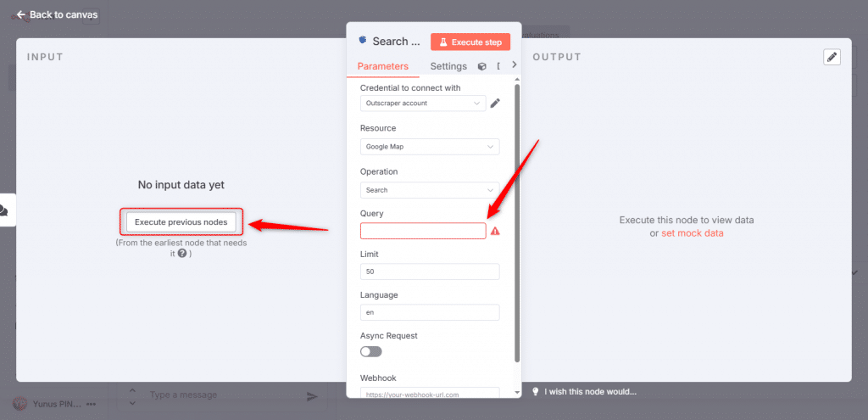Image resolution: width=868 pixels, height=420 pixels.
Task: Click Execute previous nodes button
Action: pos(181,221)
